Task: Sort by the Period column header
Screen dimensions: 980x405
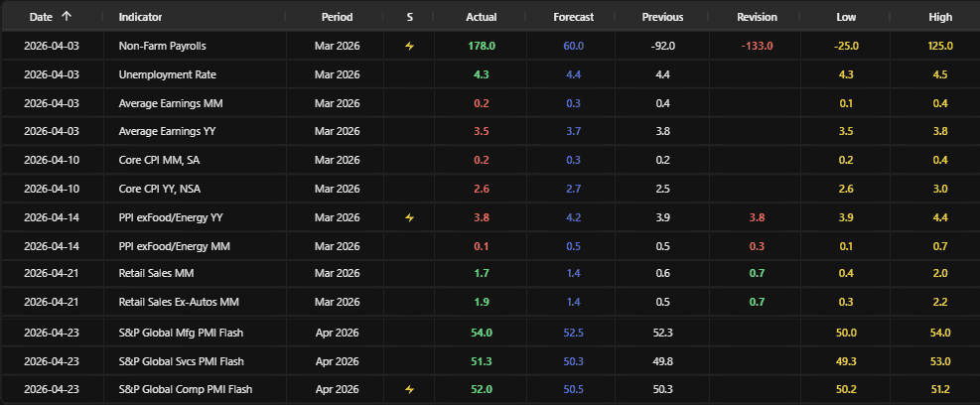Action: click(x=337, y=17)
